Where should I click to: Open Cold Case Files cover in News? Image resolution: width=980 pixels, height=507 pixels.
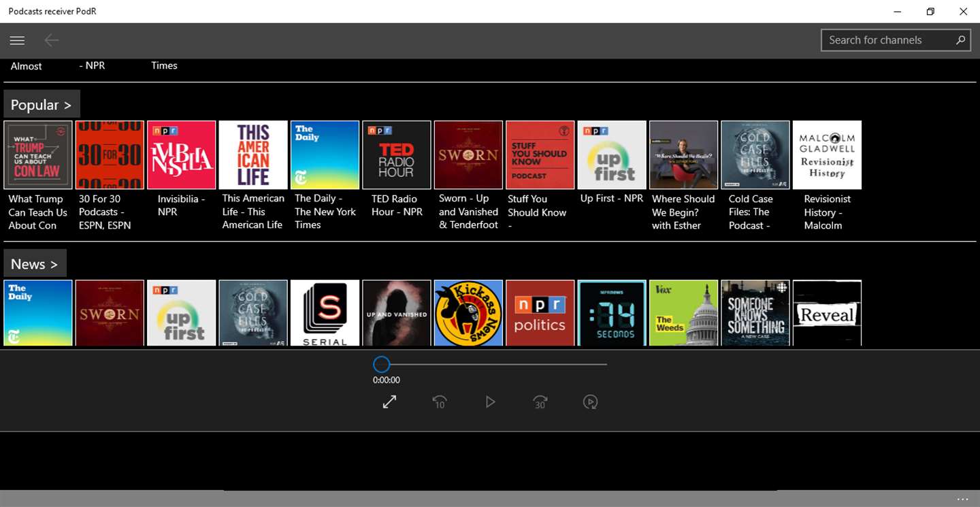[x=253, y=313]
